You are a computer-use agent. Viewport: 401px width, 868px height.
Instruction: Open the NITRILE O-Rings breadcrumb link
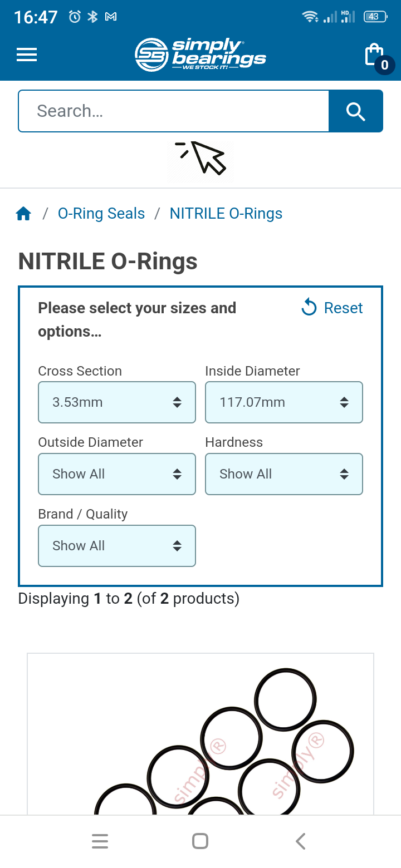tap(226, 214)
